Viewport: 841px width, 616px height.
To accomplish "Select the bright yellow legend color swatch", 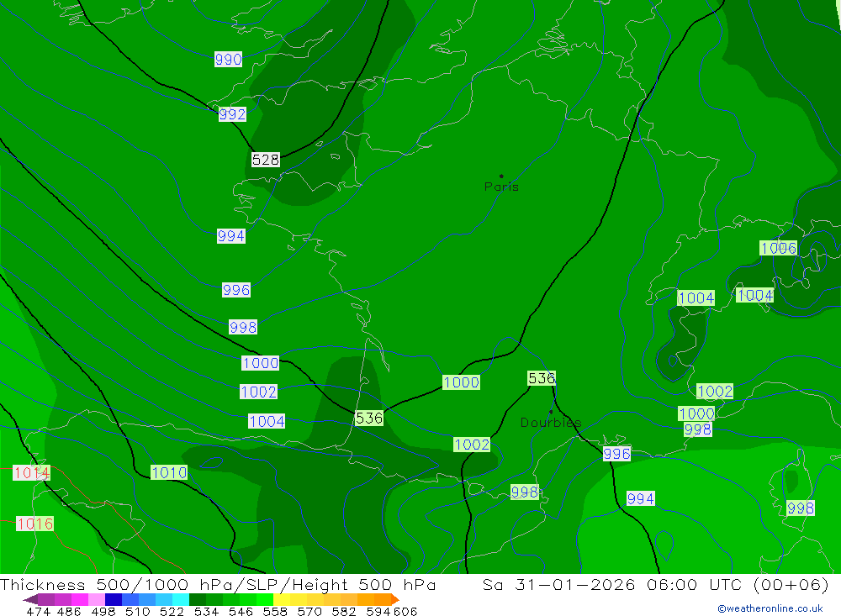I will click(x=282, y=599).
